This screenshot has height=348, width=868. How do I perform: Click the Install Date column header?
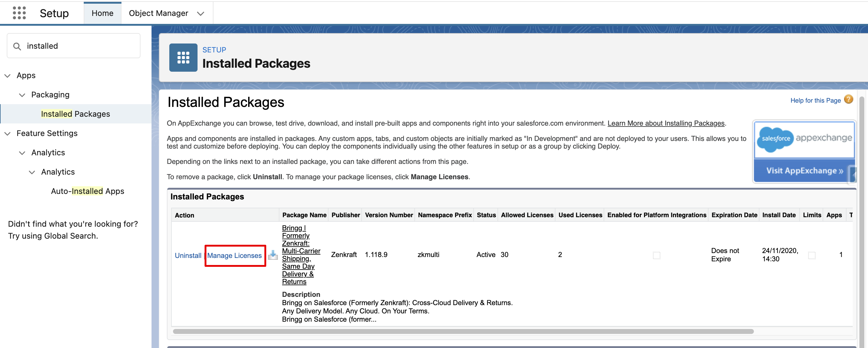tap(779, 215)
